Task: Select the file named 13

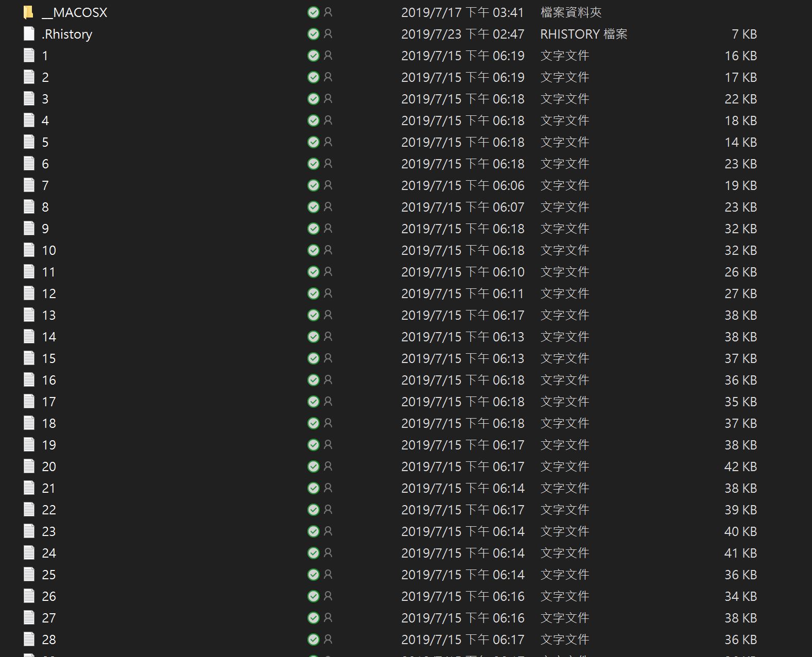Action: click(x=49, y=315)
